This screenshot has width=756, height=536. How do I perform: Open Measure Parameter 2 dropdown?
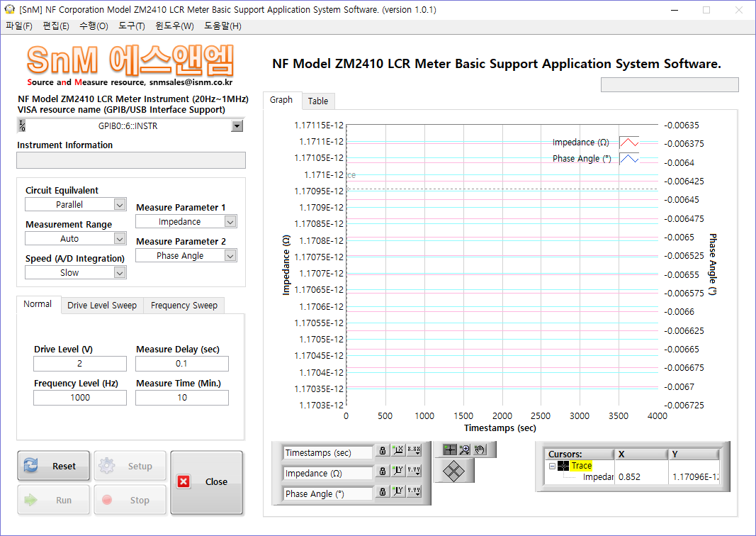[x=230, y=255]
